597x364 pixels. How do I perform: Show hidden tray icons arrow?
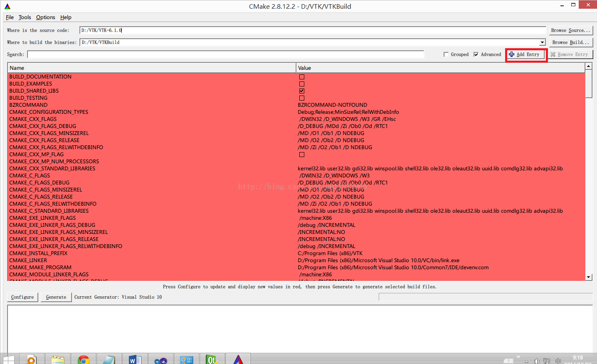pyautogui.click(x=526, y=362)
